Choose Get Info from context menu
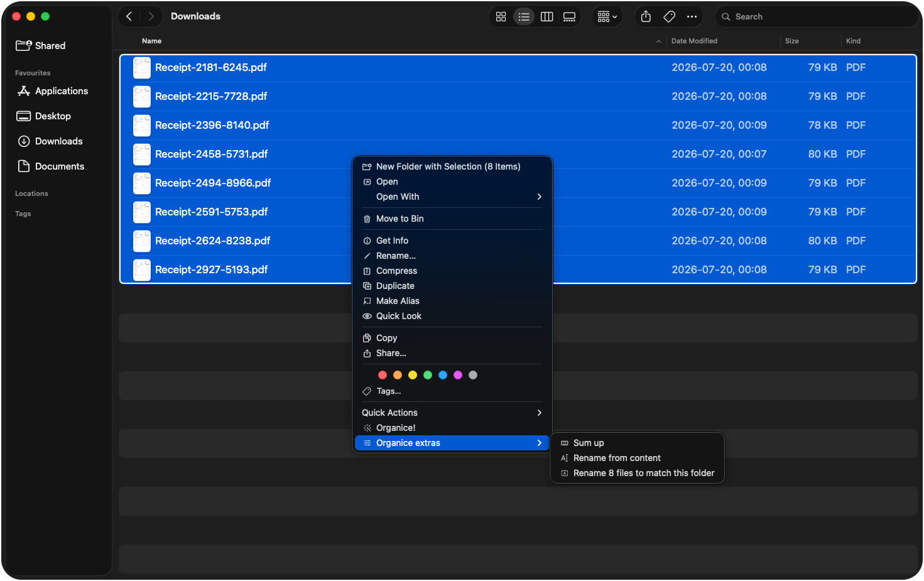This screenshot has width=924, height=581. (452, 241)
